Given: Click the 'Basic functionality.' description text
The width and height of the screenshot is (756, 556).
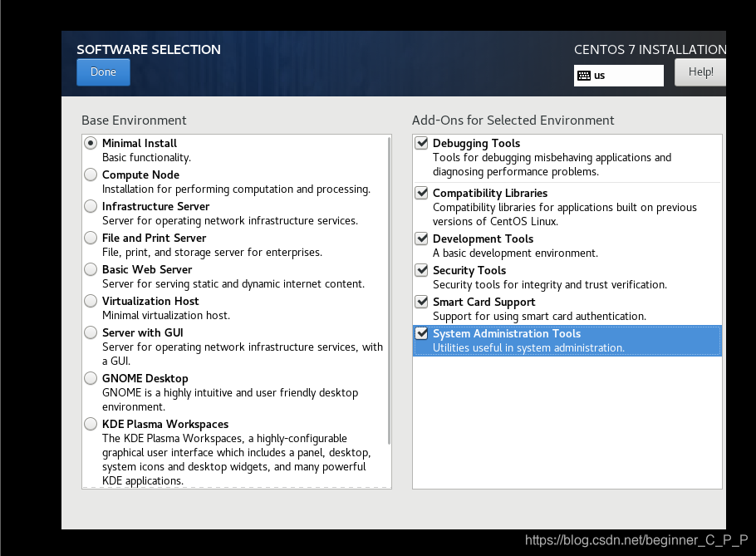Looking at the screenshot, I should click(x=146, y=158).
